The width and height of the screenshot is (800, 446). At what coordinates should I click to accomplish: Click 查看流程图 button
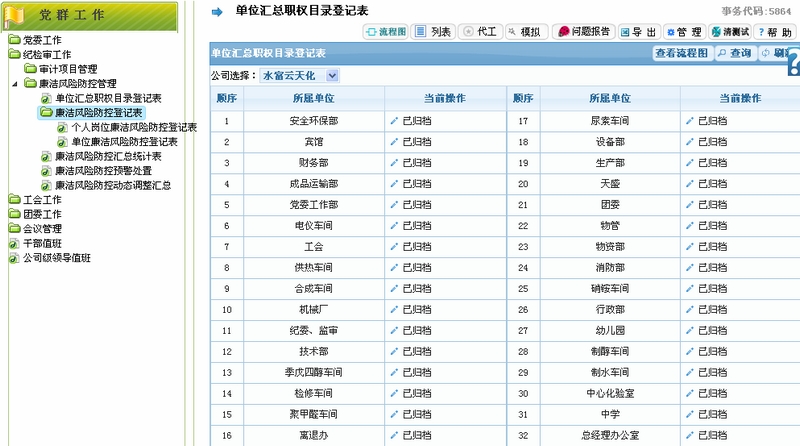tap(681, 53)
